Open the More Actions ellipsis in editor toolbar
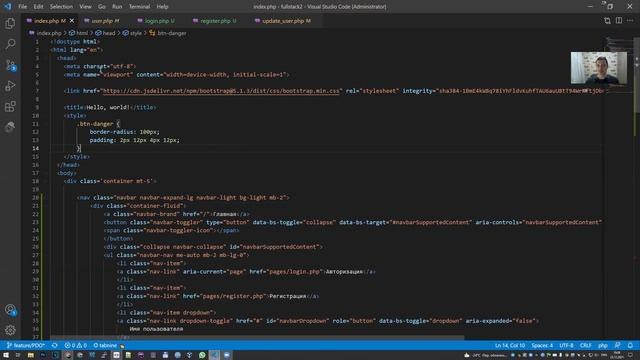 (x=630, y=20)
